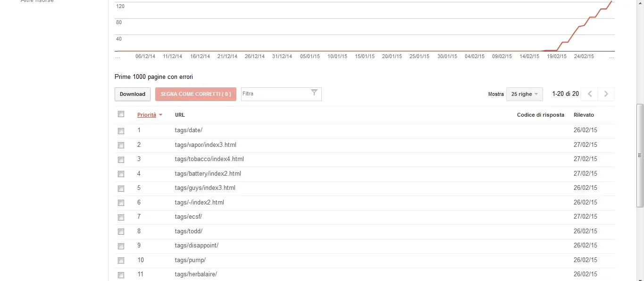Click the Download button
Image resolution: width=644 pixels, height=281 pixels.
[x=133, y=94]
